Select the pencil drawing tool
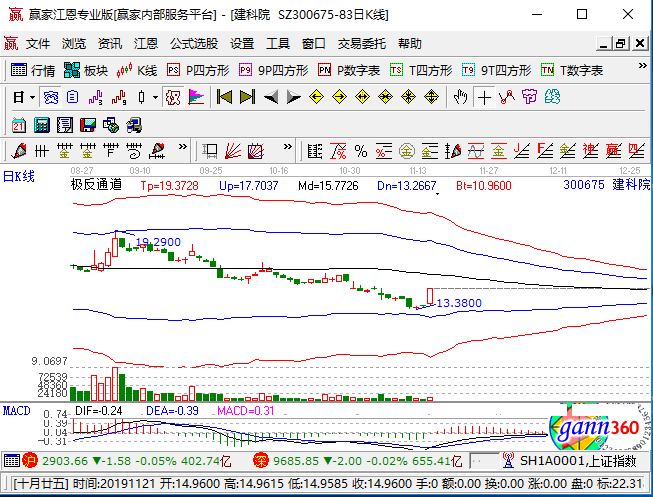This screenshot has width=653, height=497. pyautogui.click(x=19, y=151)
